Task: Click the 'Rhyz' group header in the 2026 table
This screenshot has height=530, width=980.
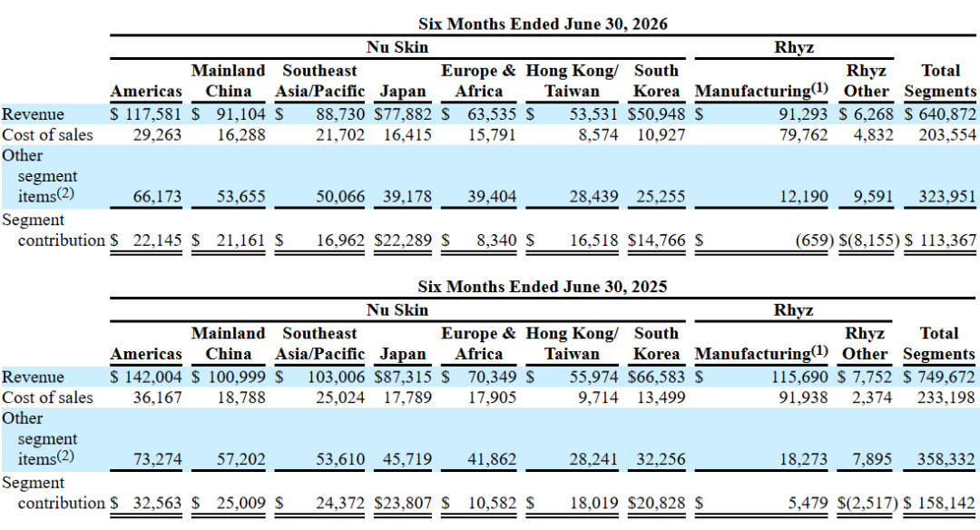Action: pyautogui.click(x=794, y=47)
